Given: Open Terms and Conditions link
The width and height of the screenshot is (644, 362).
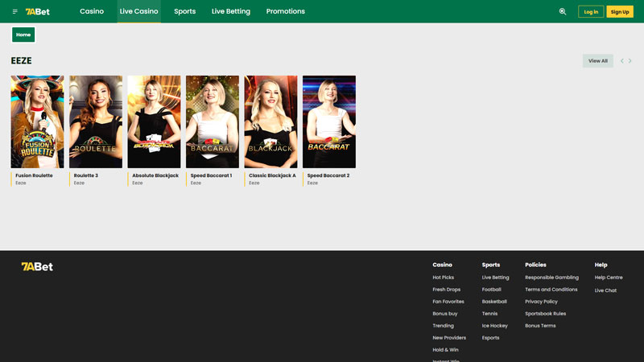Looking at the screenshot, I should tap(551, 290).
